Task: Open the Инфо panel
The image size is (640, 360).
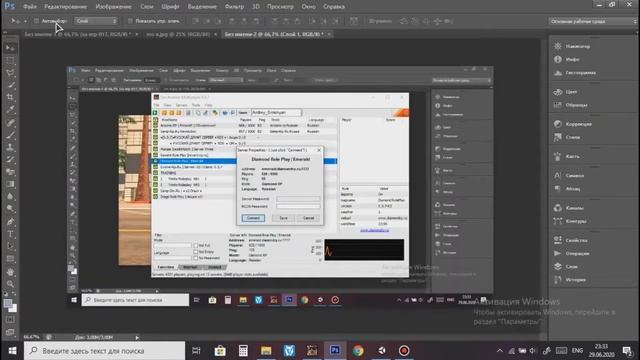Action: [567, 60]
